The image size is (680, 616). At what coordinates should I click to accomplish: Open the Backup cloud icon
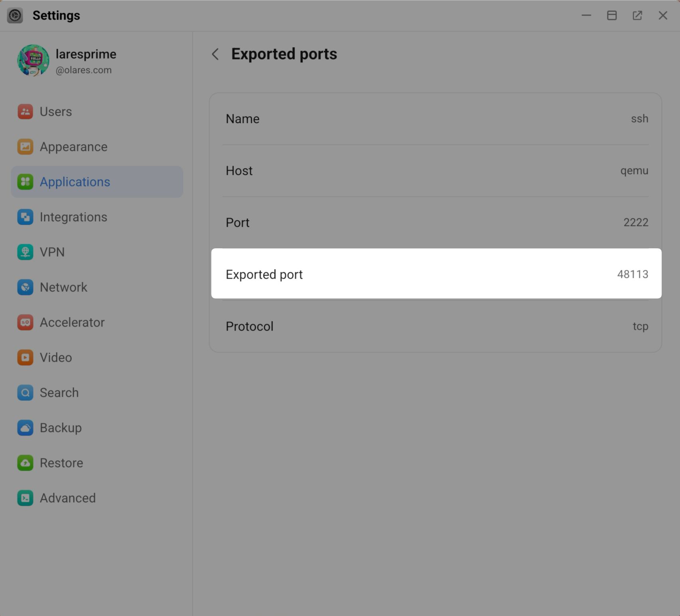pyautogui.click(x=25, y=428)
